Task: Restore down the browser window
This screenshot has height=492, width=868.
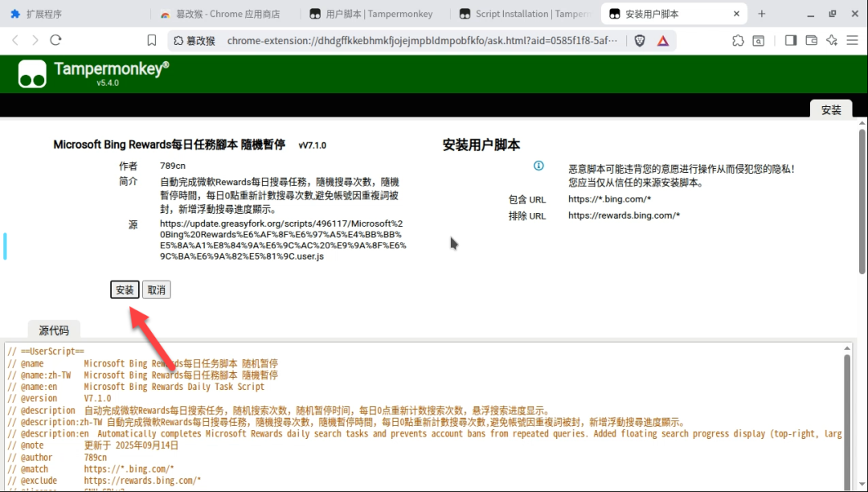Action: [x=833, y=14]
